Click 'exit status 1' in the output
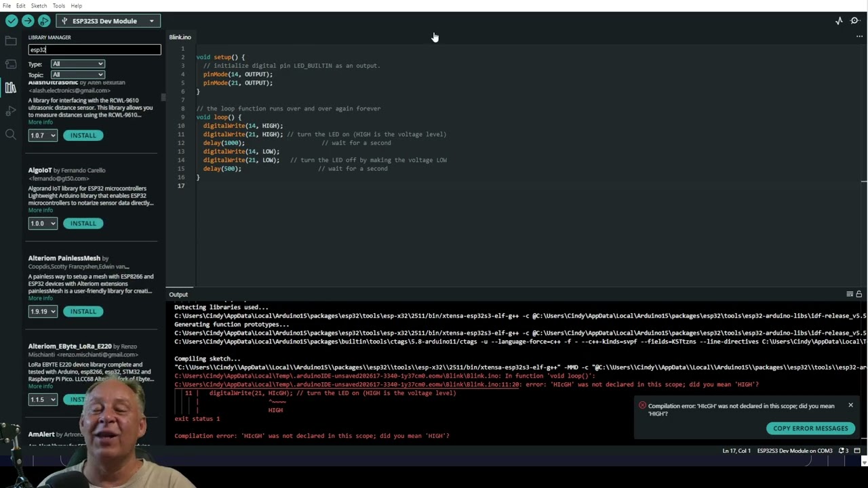The image size is (868, 488). pos(197,419)
